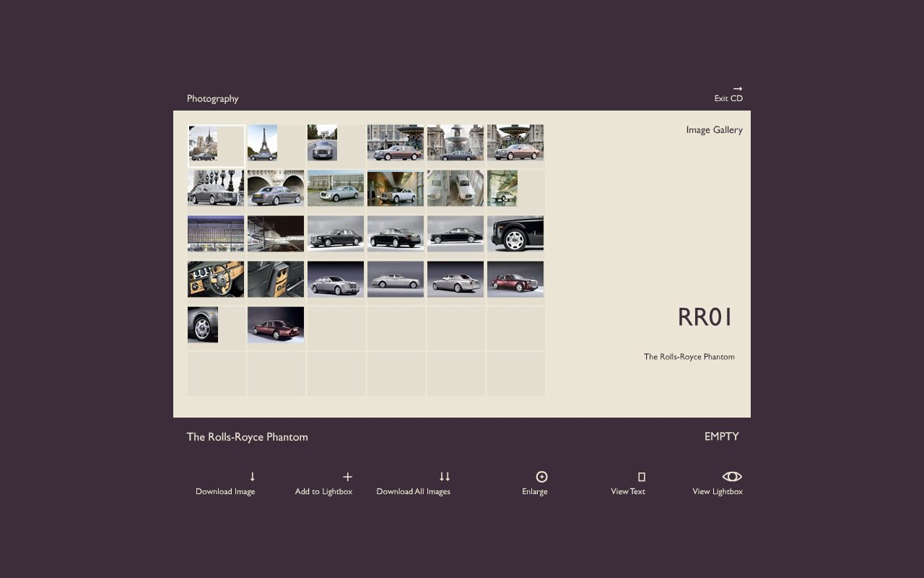Click the Download All Images double-arrow icon

(x=445, y=477)
